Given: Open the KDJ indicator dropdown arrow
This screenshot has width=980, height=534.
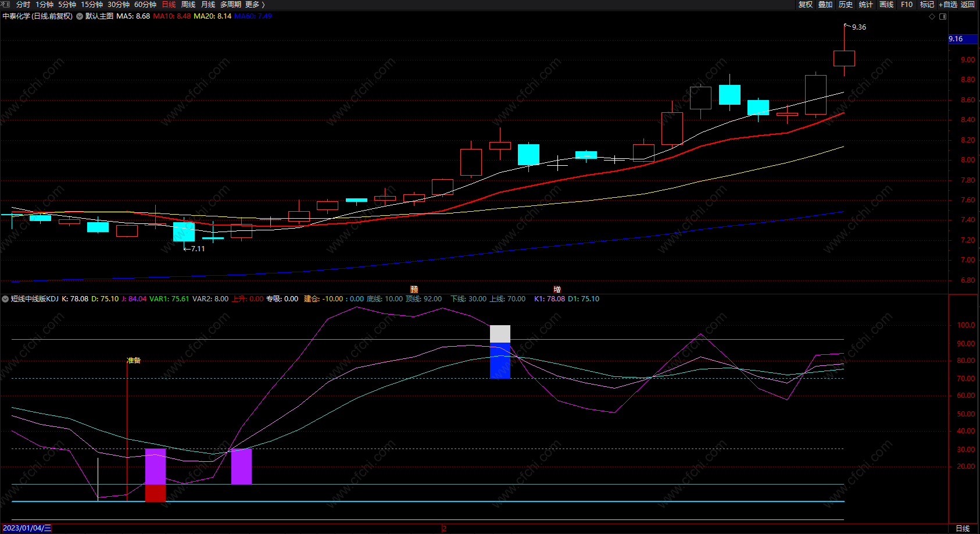Looking at the screenshot, I should [5, 299].
